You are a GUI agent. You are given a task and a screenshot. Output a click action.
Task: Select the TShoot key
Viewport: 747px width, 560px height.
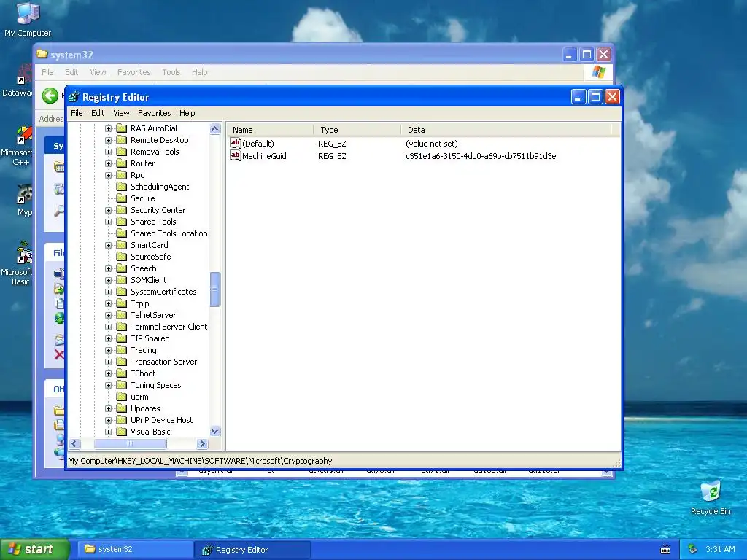tap(143, 373)
